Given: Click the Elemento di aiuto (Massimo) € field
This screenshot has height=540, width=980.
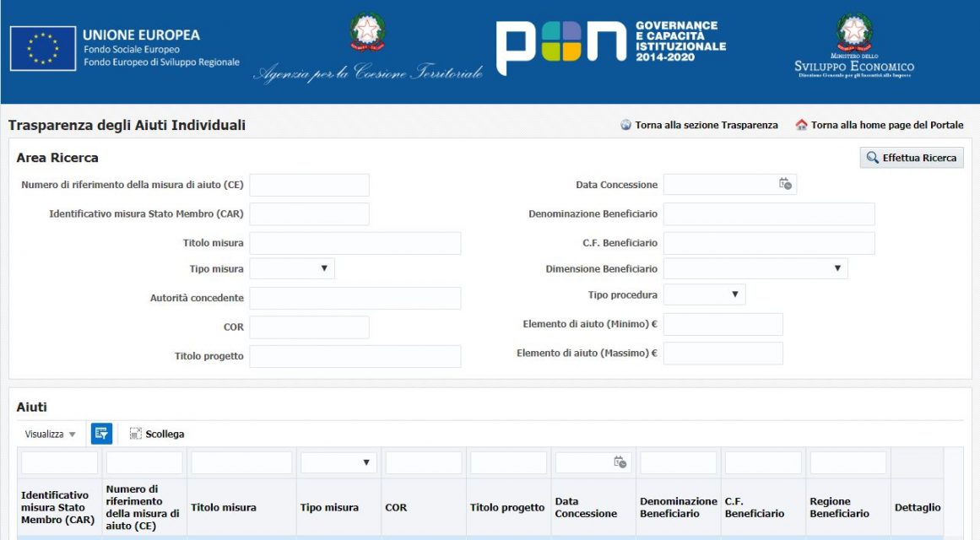Looking at the screenshot, I should 723,354.
